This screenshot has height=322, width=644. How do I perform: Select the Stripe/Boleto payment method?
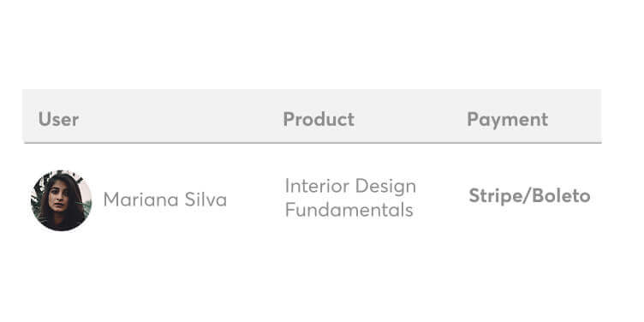[x=529, y=196]
